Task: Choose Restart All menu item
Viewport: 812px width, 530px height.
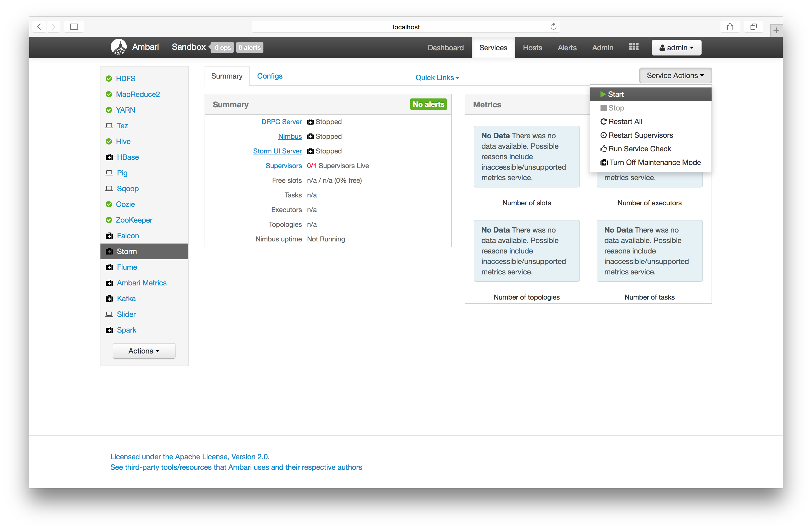Action: (x=625, y=122)
